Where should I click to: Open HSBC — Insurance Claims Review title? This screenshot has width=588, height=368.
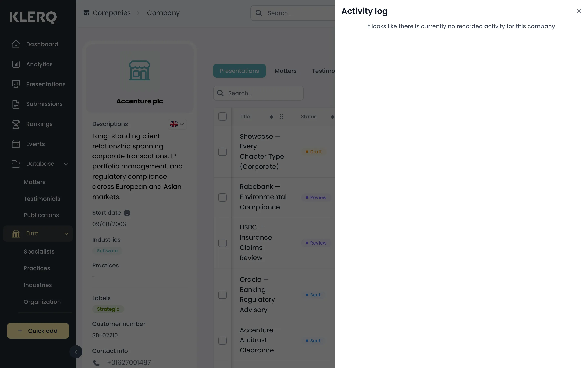tap(256, 243)
